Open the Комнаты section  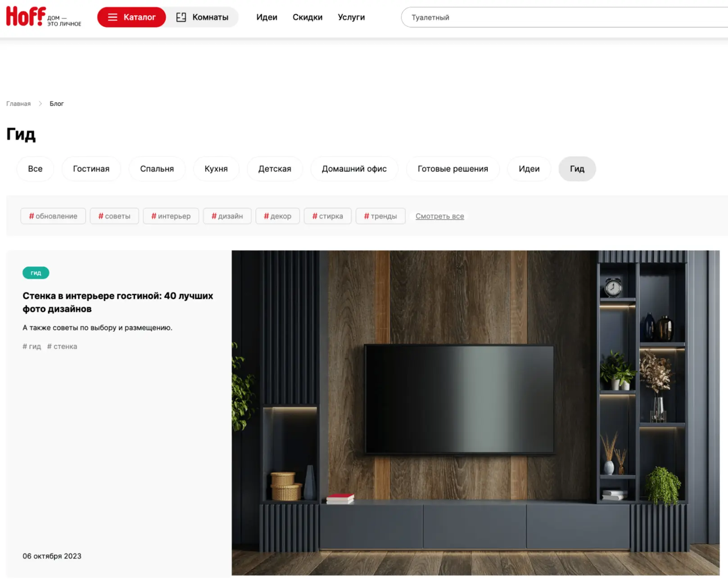(x=202, y=17)
